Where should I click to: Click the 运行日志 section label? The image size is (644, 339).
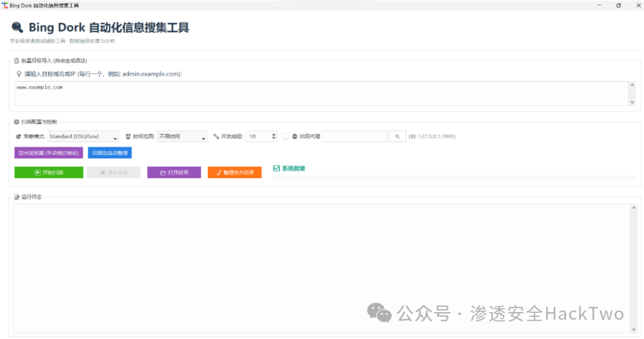point(32,197)
